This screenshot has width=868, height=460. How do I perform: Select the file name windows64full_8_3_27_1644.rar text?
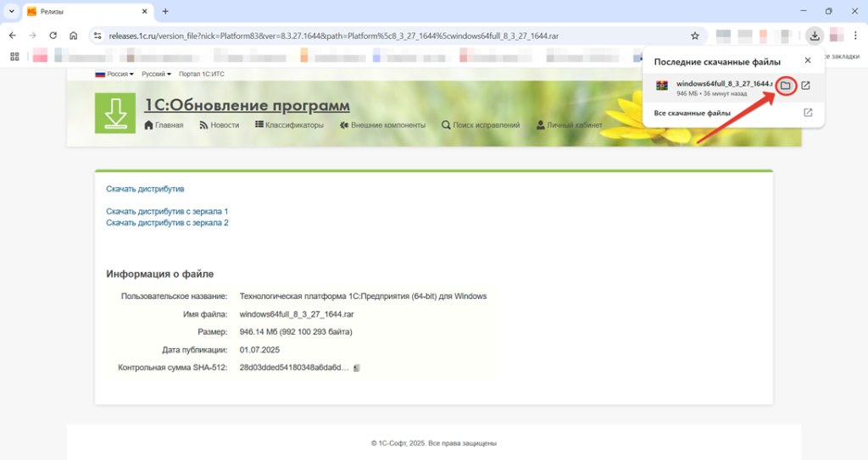point(297,313)
